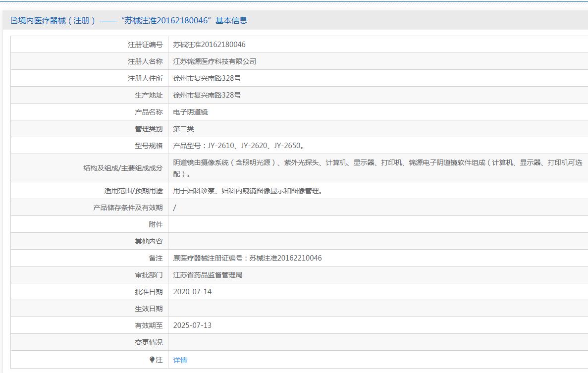This screenshot has height=373, width=588.
Task: Click the 注册人住所 address value
Action: pyautogui.click(x=207, y=78)
